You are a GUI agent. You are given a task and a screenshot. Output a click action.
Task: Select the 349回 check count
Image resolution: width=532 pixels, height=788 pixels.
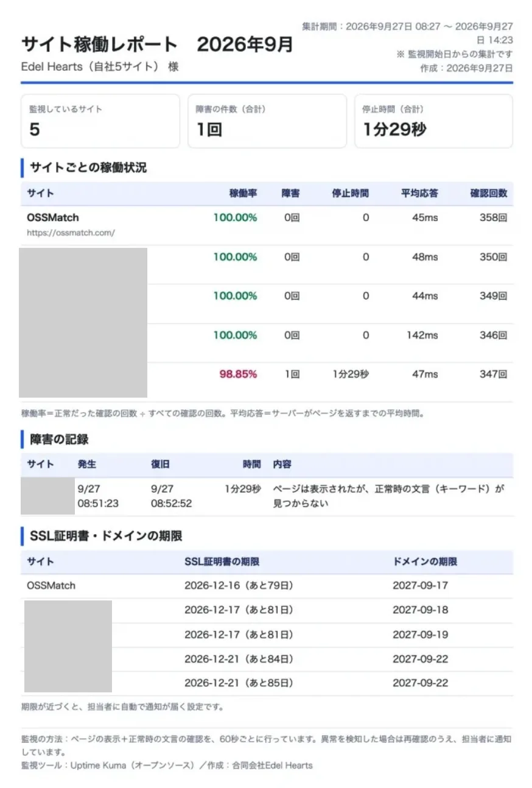493,296
